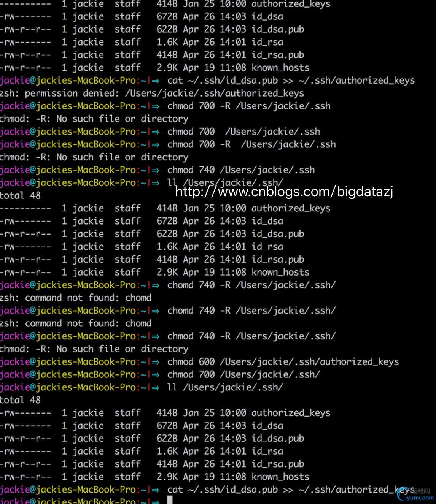
Task: Click the 'chmod 740 /Users/jackie/.ssh' command without -R
Action: pos(241,170)
